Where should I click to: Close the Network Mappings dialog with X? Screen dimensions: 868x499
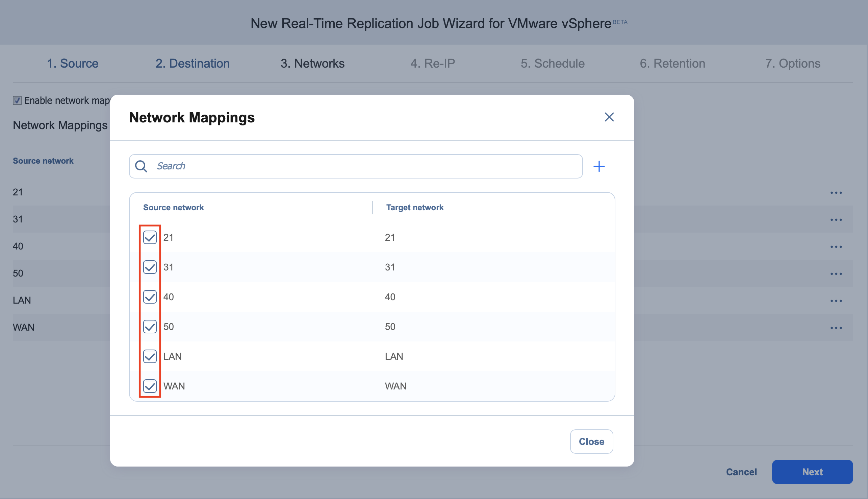(x=609, y=117)
